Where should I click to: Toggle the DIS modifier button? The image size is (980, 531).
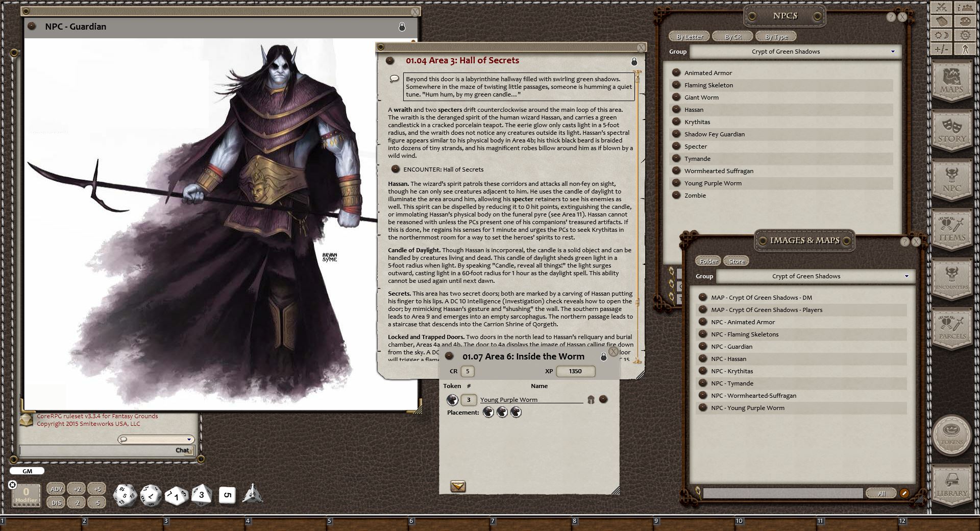pos(56,502)
